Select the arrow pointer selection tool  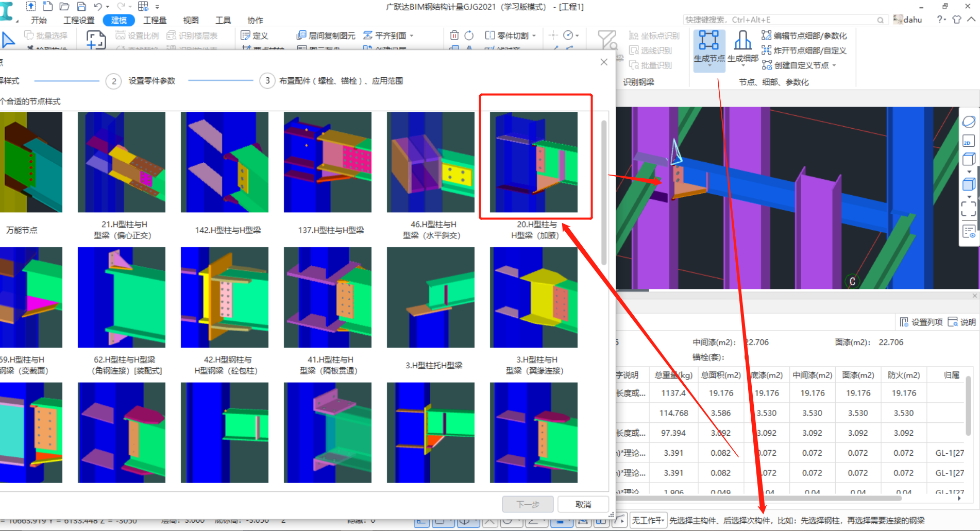(x=8, y=40)
